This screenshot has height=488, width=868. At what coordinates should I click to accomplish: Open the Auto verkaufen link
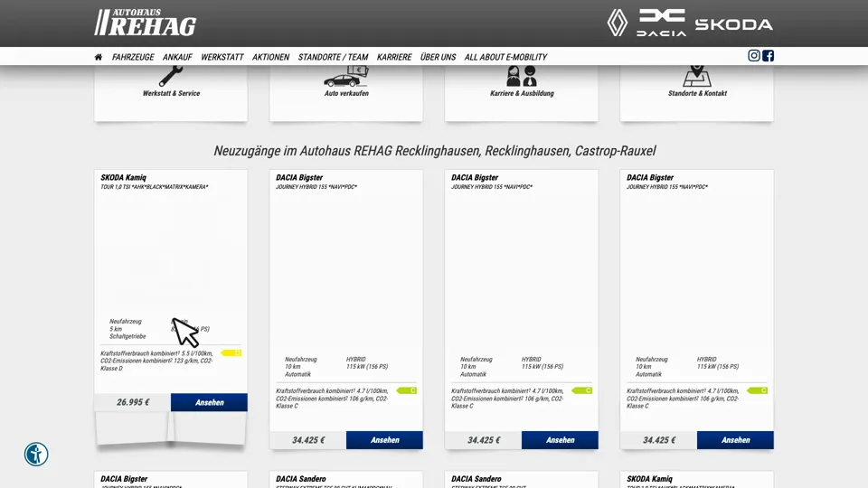(346, 93)
